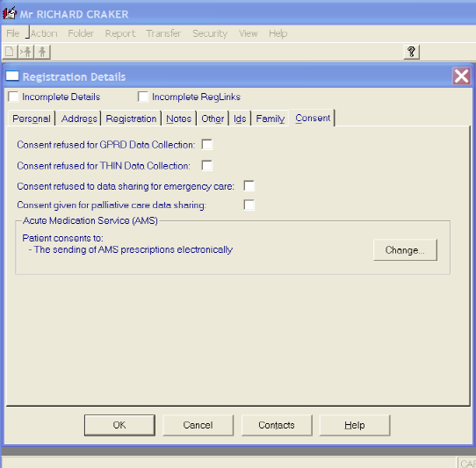
Task: Toggle the Incomplete RegLinks checkbox
Action: click(142, 97)
